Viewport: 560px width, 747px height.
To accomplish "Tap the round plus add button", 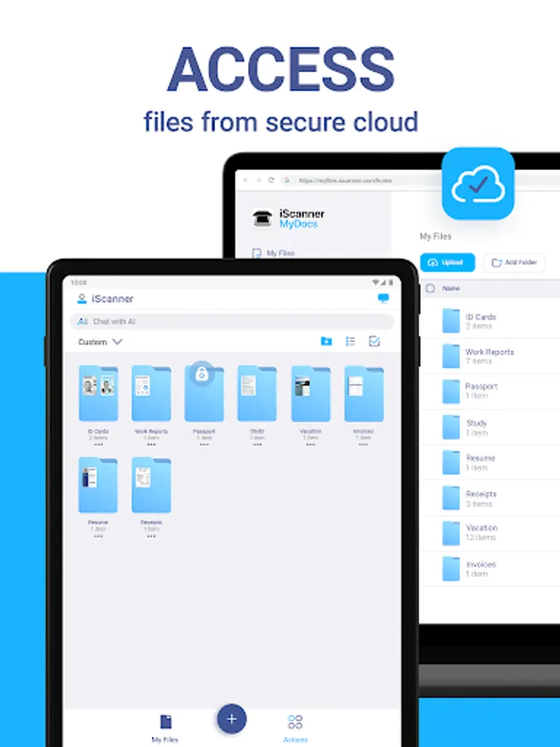I will (x=232, y=719).
